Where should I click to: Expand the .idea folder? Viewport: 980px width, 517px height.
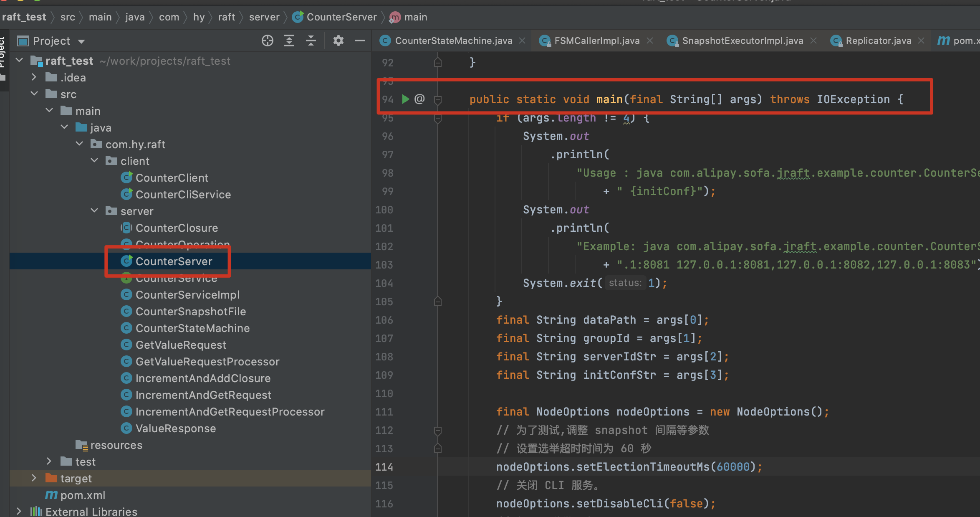[x=34, y=77]
